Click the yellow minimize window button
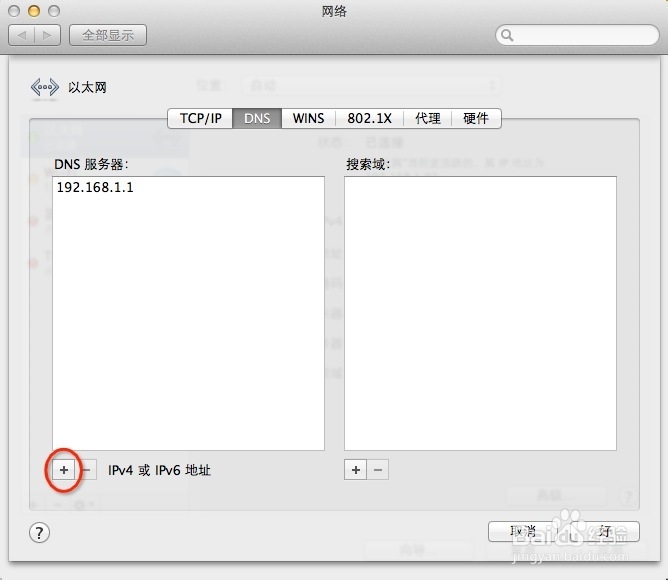Image resolution: width=668 pixels, height=580 pixels. pyautogui.click(x=34, y=11)
